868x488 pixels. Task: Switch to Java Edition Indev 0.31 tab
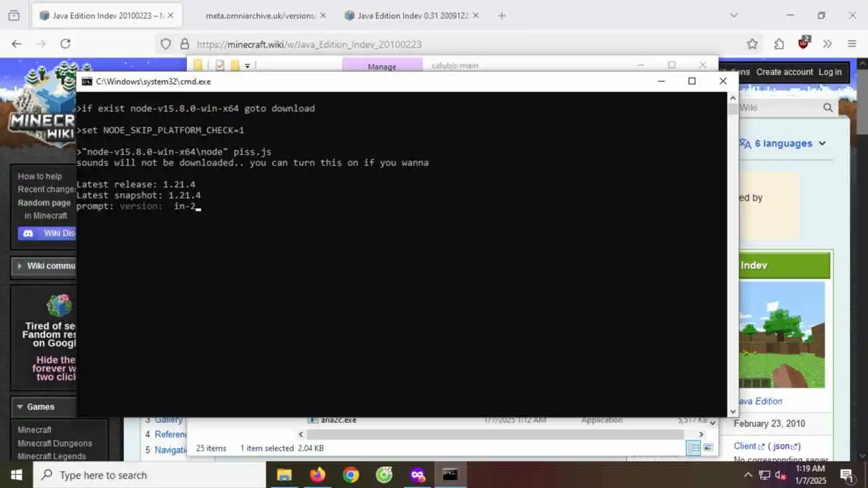tap(413, 16)
